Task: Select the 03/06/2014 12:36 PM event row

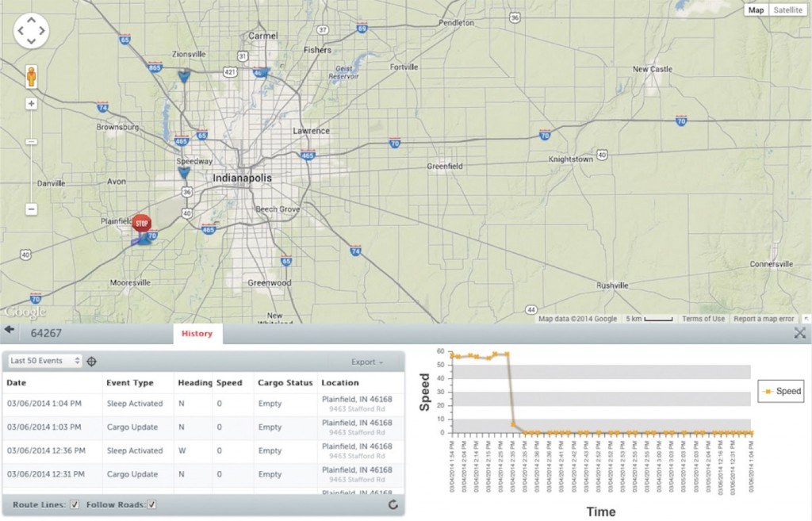Action: tap(203, 451)
